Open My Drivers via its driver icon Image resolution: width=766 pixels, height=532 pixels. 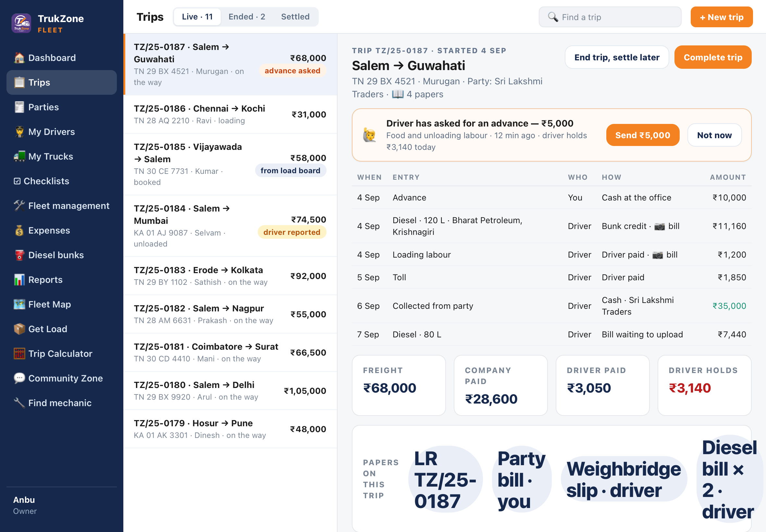(x=19, y=132)
